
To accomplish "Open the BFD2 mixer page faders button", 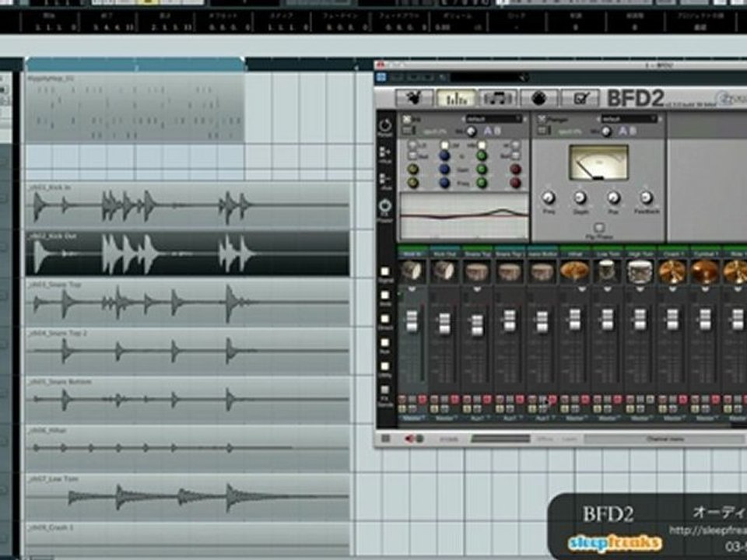I will pos(456,98).
